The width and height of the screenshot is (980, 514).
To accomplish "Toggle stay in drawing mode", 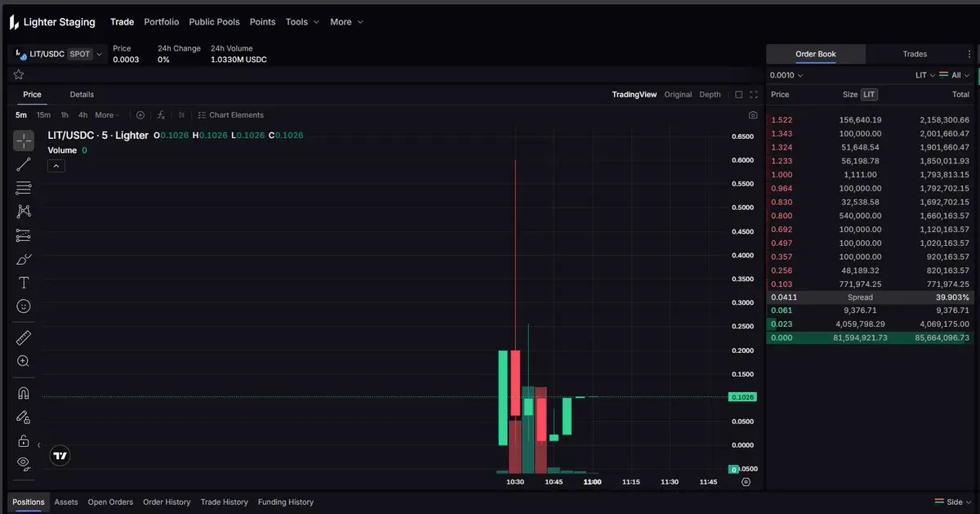I will [24, 417].
